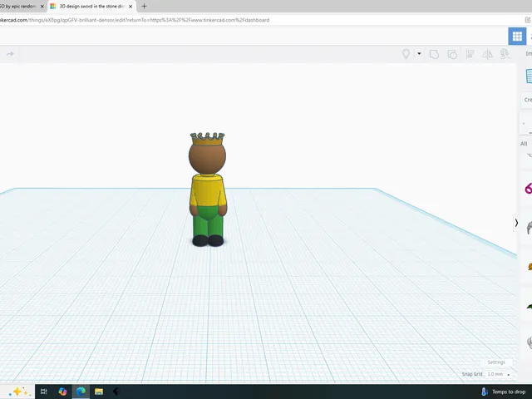Click the tinkercad.com address bar URL

(x=135, y=20)
